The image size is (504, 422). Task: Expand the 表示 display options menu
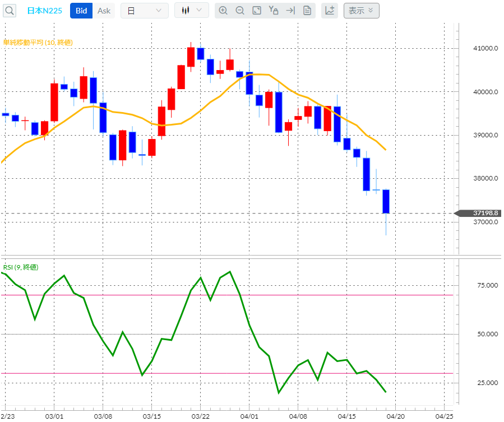click(x=371, y=10)
